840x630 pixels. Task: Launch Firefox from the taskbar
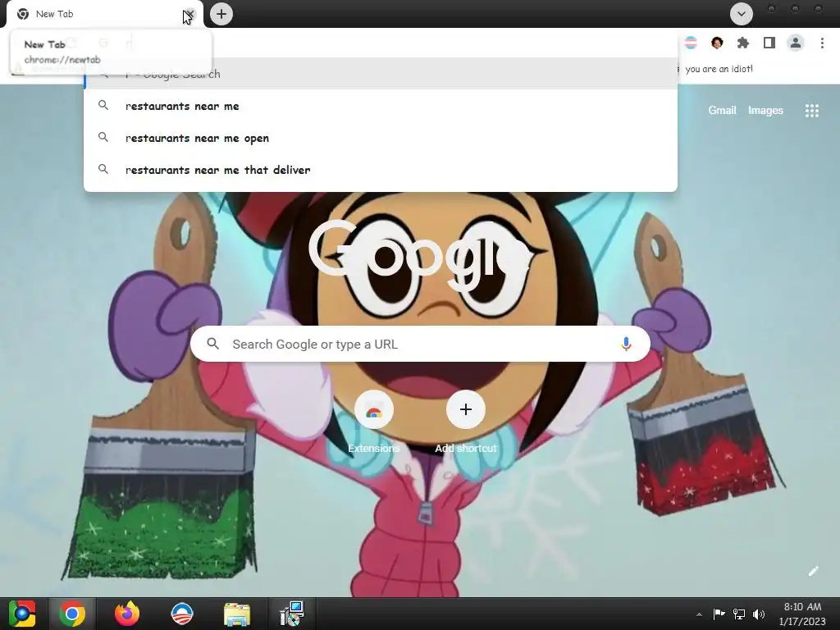pos(127,614)
